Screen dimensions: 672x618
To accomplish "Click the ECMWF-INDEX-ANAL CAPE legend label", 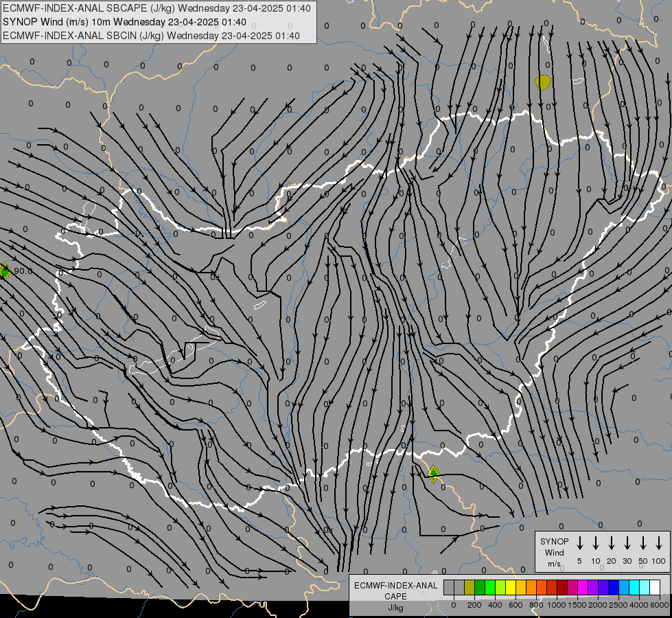I will (395, 591).
